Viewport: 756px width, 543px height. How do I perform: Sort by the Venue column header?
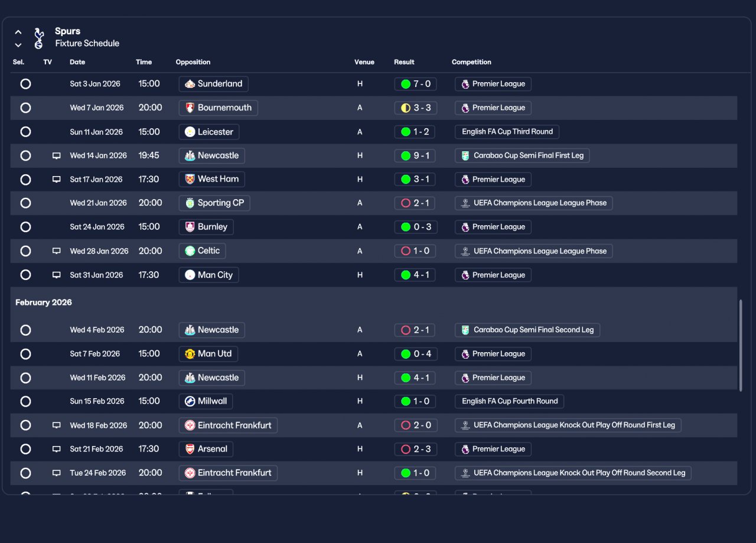pos(364,62)
